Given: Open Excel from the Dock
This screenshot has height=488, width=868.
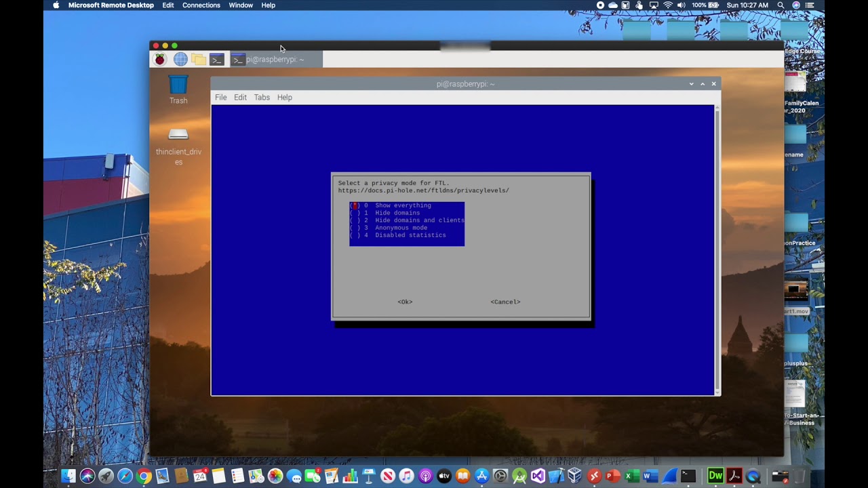Looking at the screenshot, I should [x=632, y=476].
